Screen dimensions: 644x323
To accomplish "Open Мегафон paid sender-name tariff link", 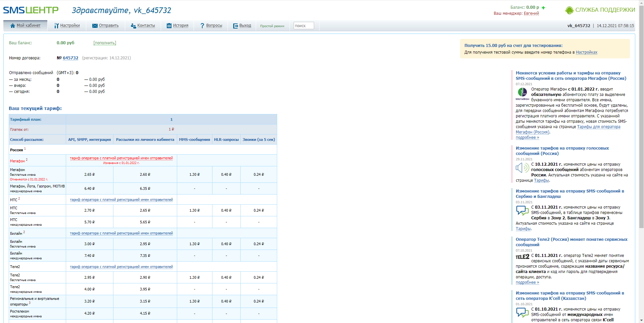I will coord(121,158).
